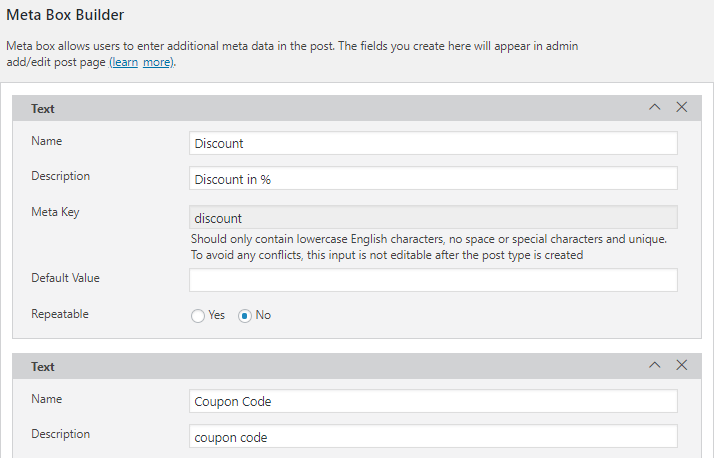This screenshot has width=714, height=458.
Task: Click the 'not editable after' conflict note
Action: pyautogui.click(x=387, y=255)
